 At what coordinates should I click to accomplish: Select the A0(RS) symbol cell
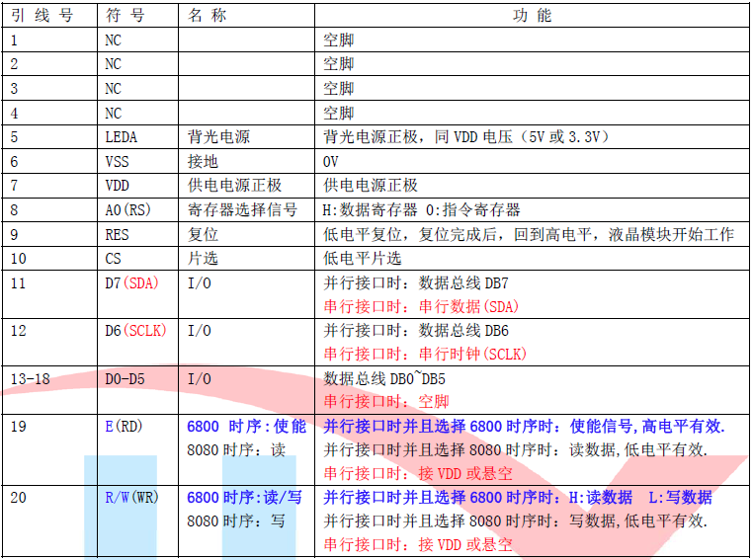coord(127,209)
